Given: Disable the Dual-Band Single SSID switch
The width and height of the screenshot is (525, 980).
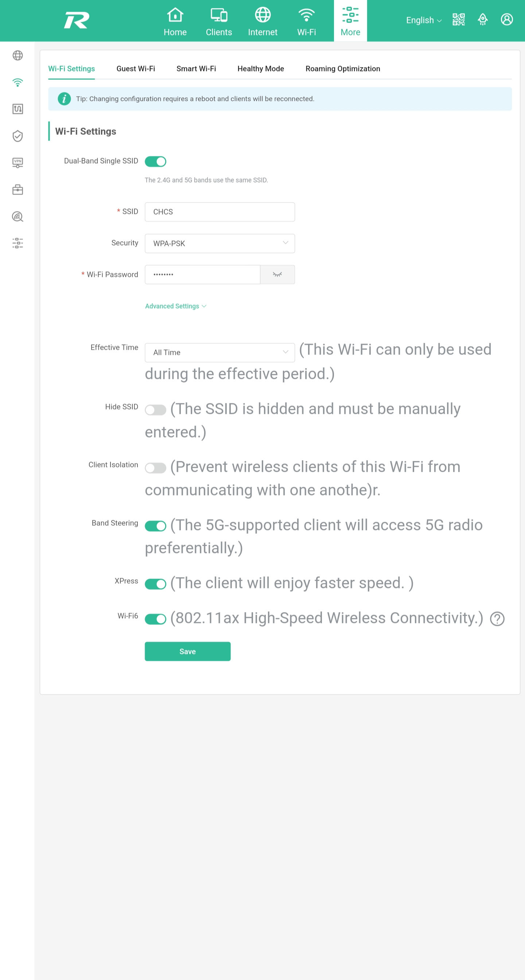Looking at the screenshot, I should coord(155,161).
